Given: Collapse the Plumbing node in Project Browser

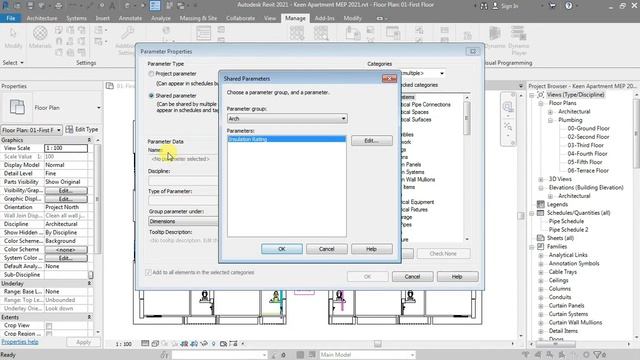Looking at the screenshot, I should point(550,120).
